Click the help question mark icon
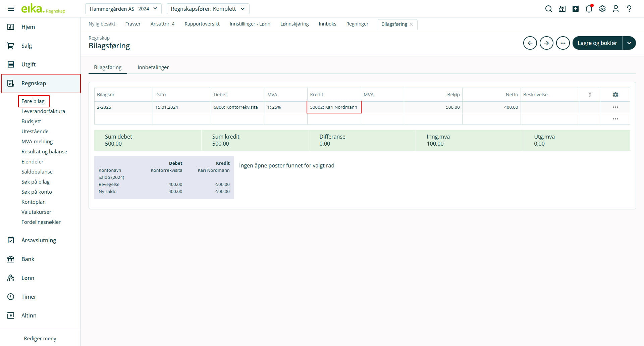The width and height of the screenshot is (644, 346). pyautogui.click(x=629, y=9)
